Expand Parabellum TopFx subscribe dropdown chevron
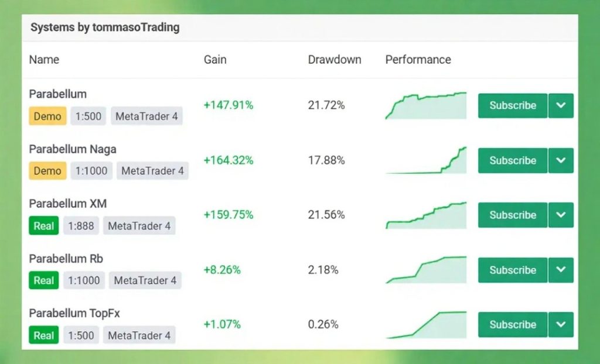600x364 pixels. [561, 325]
